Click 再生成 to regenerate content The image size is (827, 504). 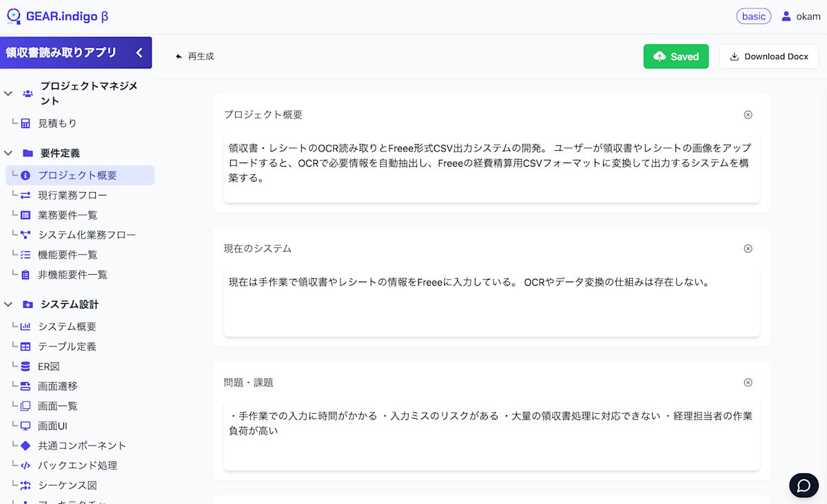click(194, 56)
